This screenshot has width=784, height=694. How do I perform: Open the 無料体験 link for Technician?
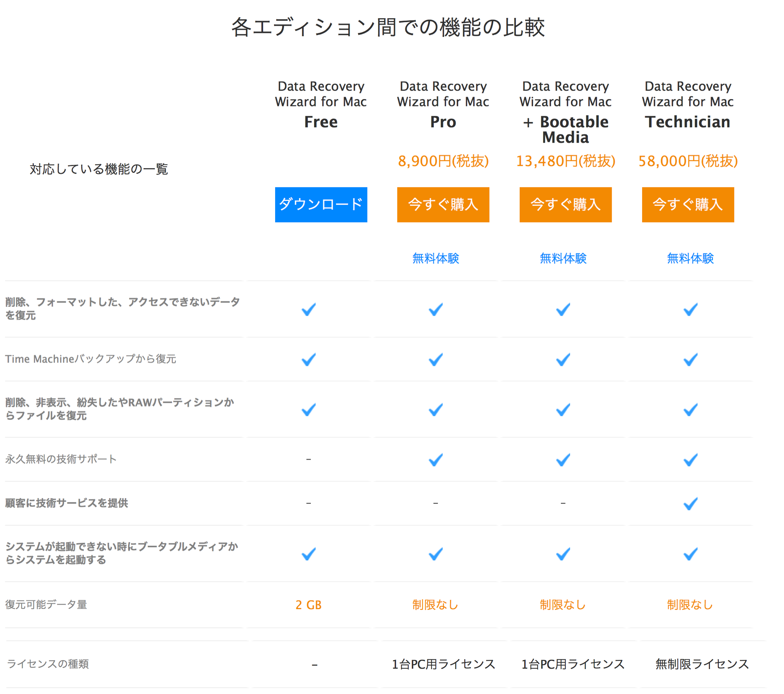tap(690, 258)
